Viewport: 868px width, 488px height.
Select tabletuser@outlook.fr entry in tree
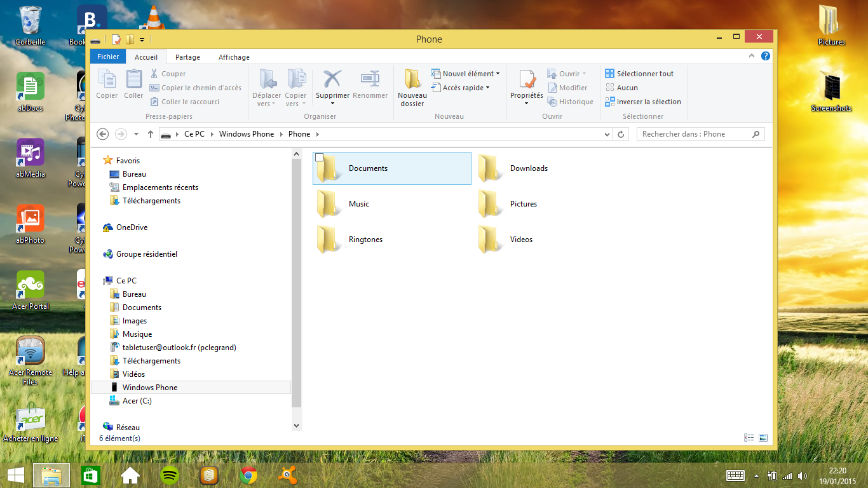pos(179,348)
